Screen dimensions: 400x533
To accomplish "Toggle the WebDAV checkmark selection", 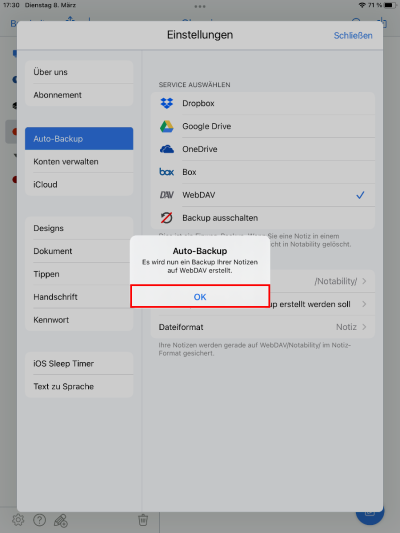I will (360, 195).
